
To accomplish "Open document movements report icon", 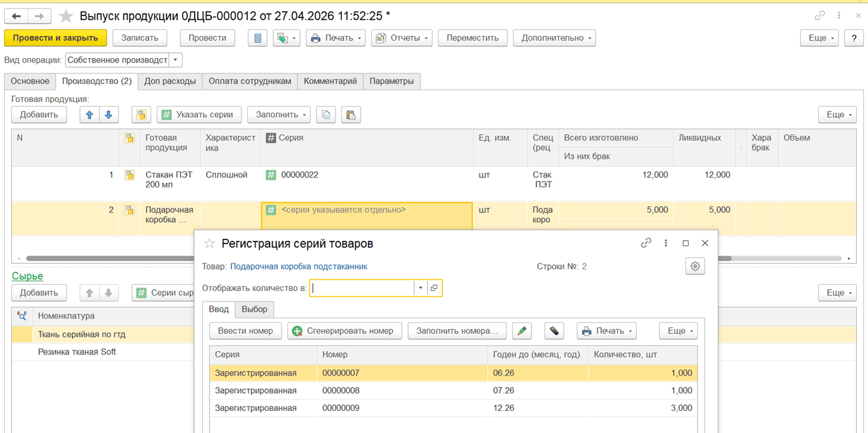I will (257, 38).
